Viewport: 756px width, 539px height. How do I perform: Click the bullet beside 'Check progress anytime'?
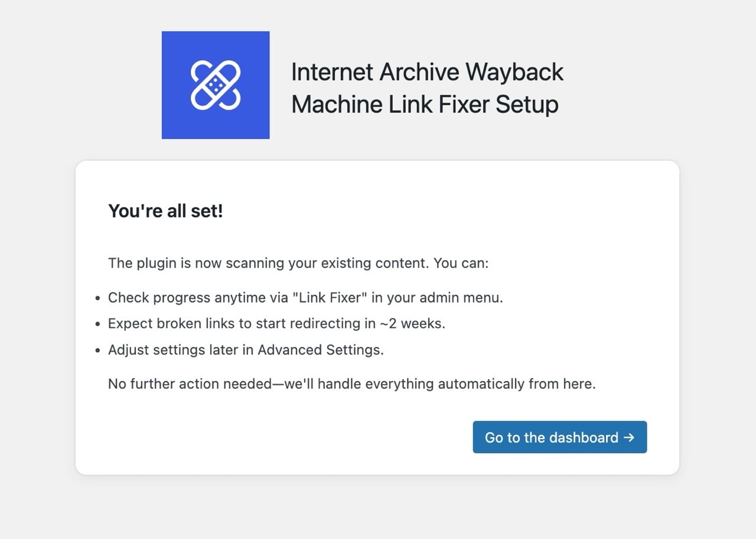click(x=97, y=297)
